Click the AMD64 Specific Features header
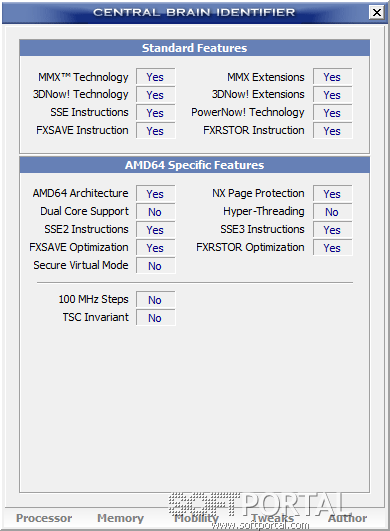Image resolution: width=390 pixels, height=531 pixels. click(194, 165)
